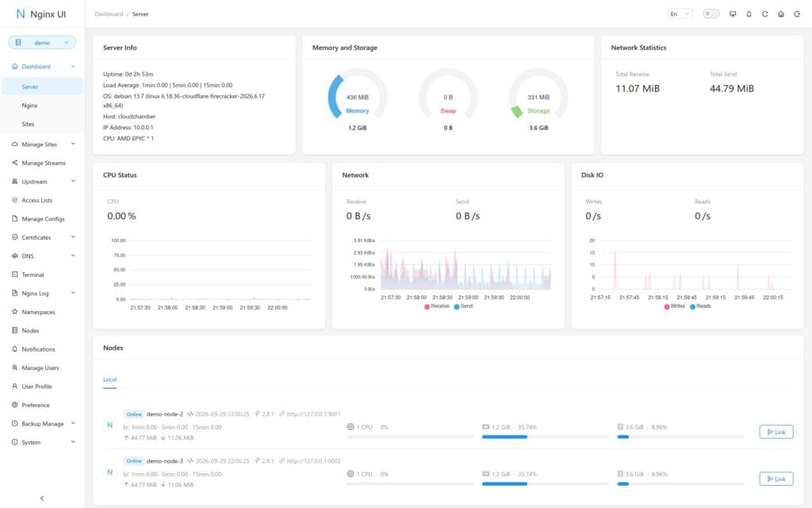Click the User Profile icon in sidebar
The image size is (812, 508).
[14, 387]
